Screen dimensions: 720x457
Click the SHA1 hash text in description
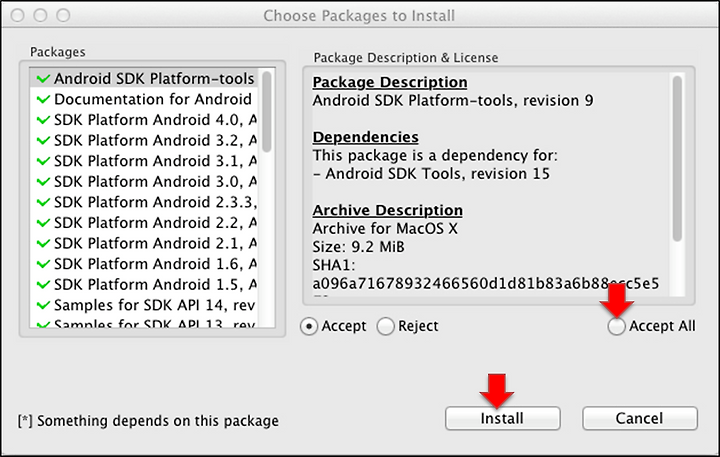point(485,284)
